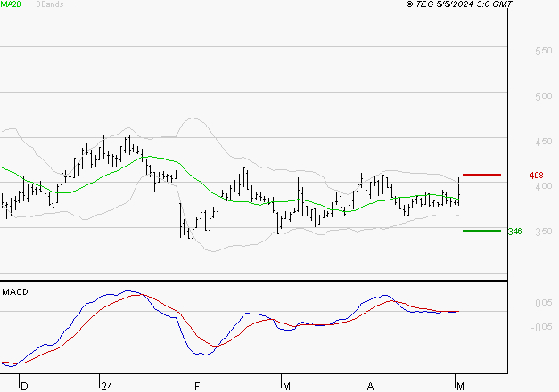
Task: Click the last M (May) timeline marker
Action: click(x=460, y=387)
